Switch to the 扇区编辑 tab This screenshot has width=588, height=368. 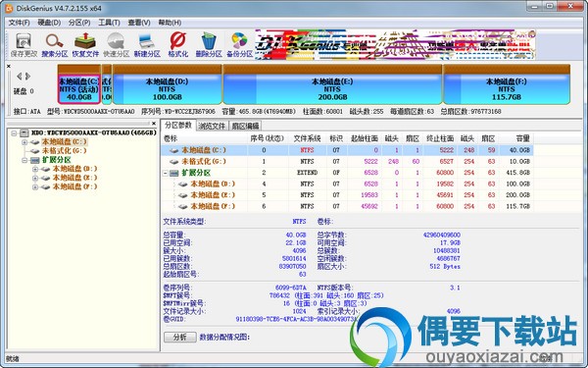point(245,126)
